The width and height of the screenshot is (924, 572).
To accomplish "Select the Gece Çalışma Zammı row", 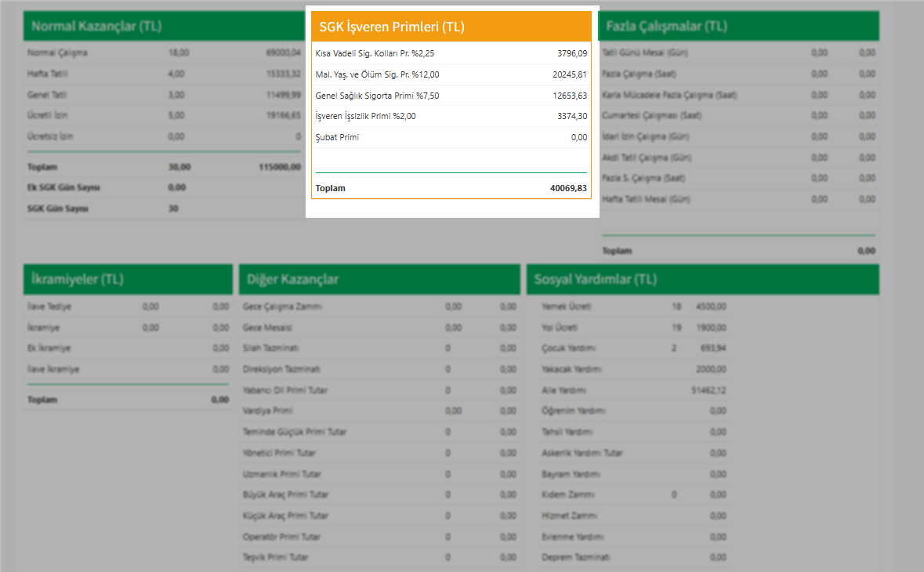I will tap(379, 306).
